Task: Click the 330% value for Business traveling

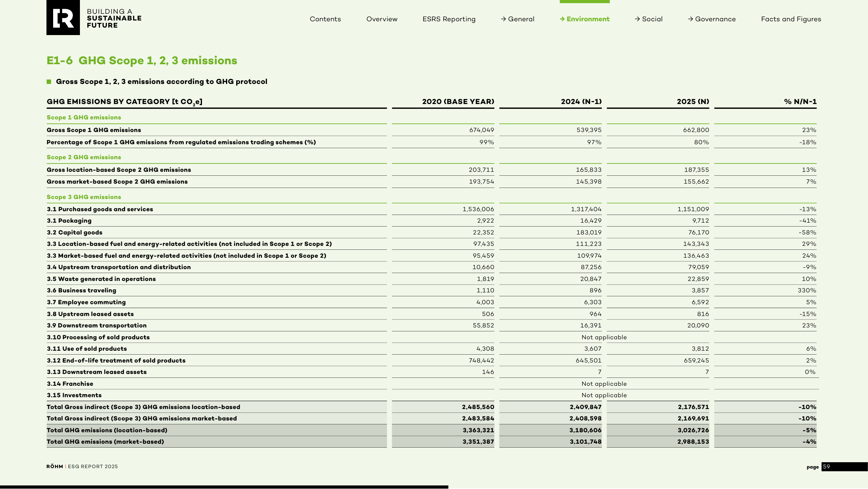Action: click(x=807, y=290)
